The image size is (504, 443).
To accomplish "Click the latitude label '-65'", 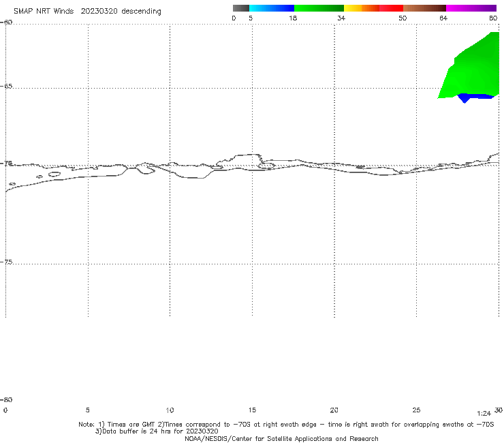I will point(6,87).
